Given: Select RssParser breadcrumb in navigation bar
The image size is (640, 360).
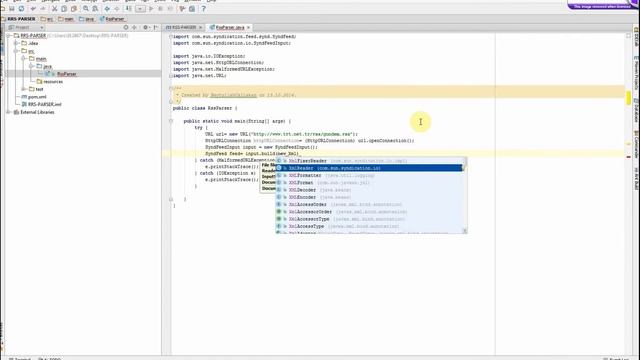Looking at the screenshot, I should click(112, 19).
